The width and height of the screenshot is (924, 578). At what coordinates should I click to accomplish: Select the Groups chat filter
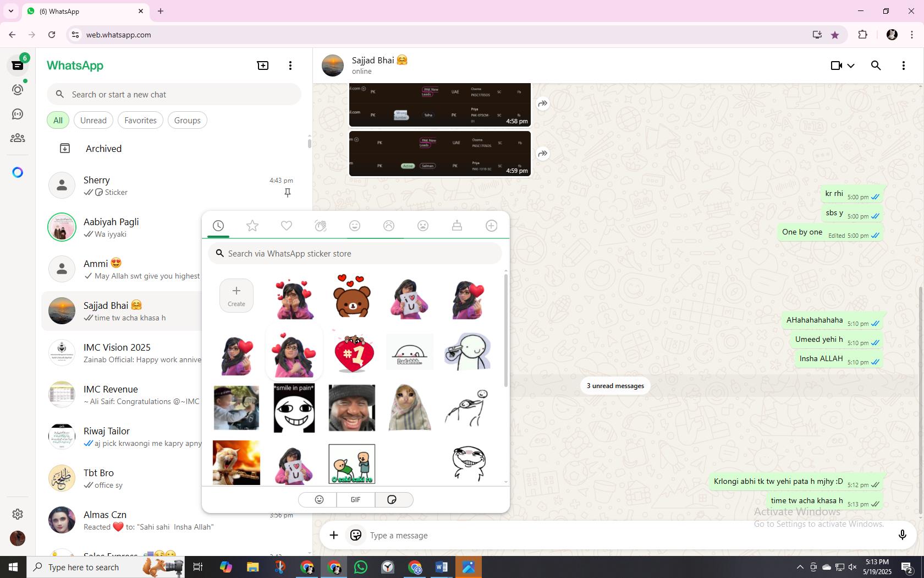tap(188, 120)
